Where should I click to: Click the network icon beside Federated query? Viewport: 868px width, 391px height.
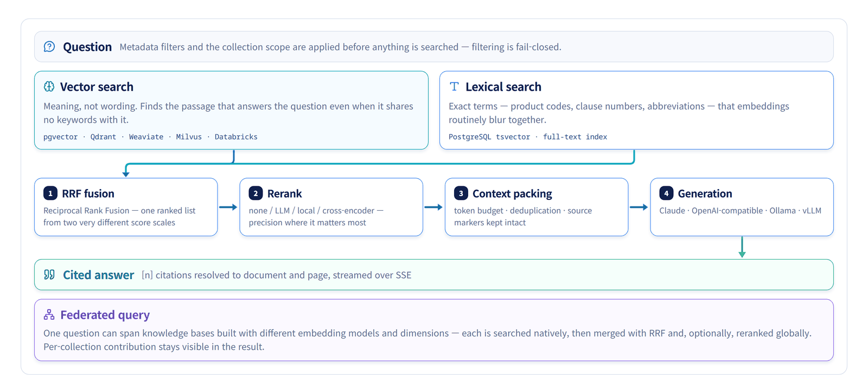[49, 314]
